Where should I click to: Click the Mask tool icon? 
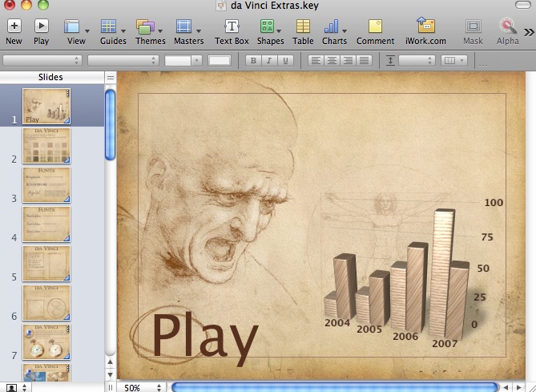click(x=473, y=26)
